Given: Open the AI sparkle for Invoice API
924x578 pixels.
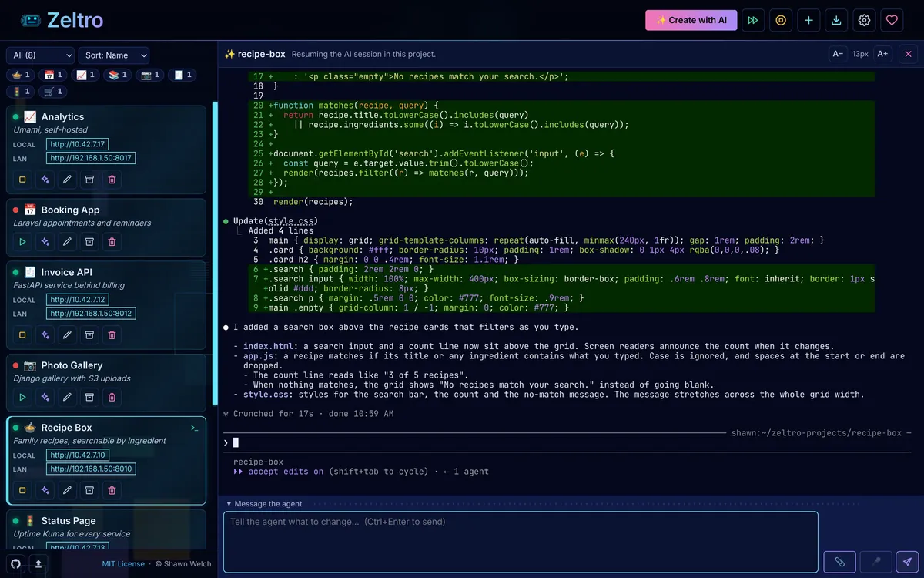Looking at the screenshot, I should pyautogui.click(x=45, y=335).
